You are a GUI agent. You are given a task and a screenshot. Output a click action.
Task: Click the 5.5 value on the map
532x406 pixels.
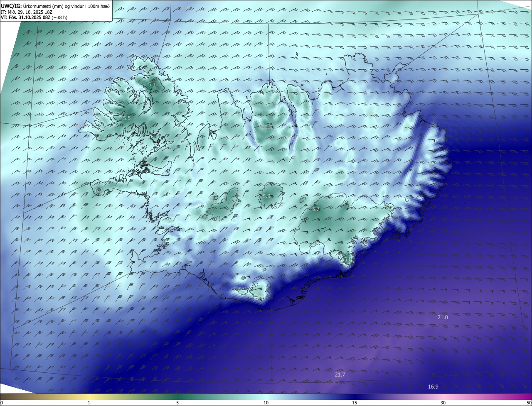[x=127, y=118]
